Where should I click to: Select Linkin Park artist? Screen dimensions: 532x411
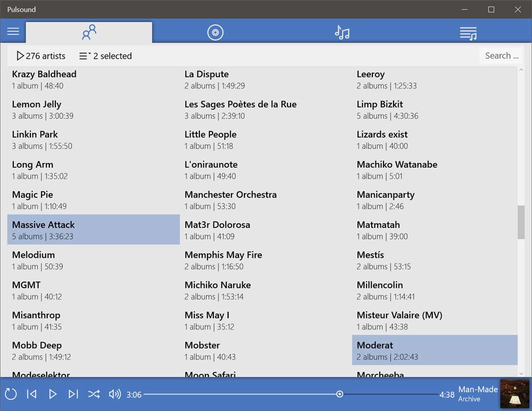(x=93, y=140)
